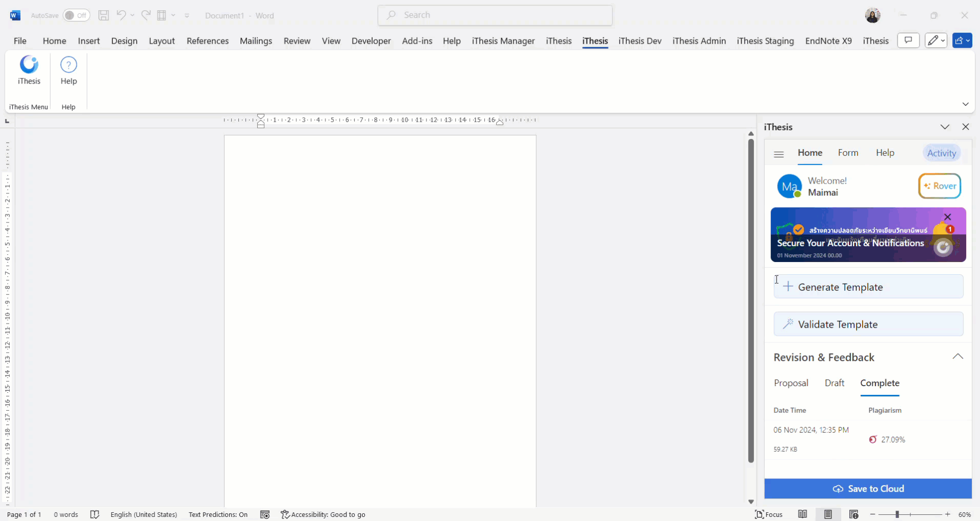Click the zoom slider handle
The image size is (980, 521).
pyautogui.click(x=897, y=514)
